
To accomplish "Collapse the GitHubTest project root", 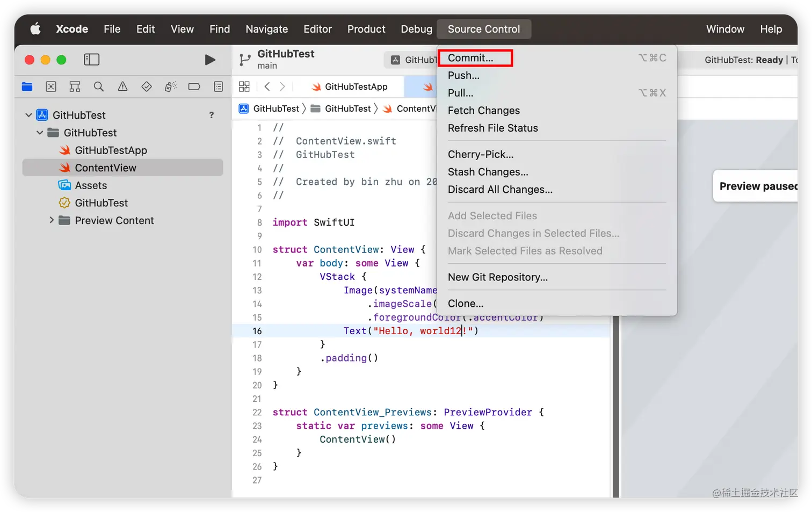I will pyautogui.click(x=28, y=115).
